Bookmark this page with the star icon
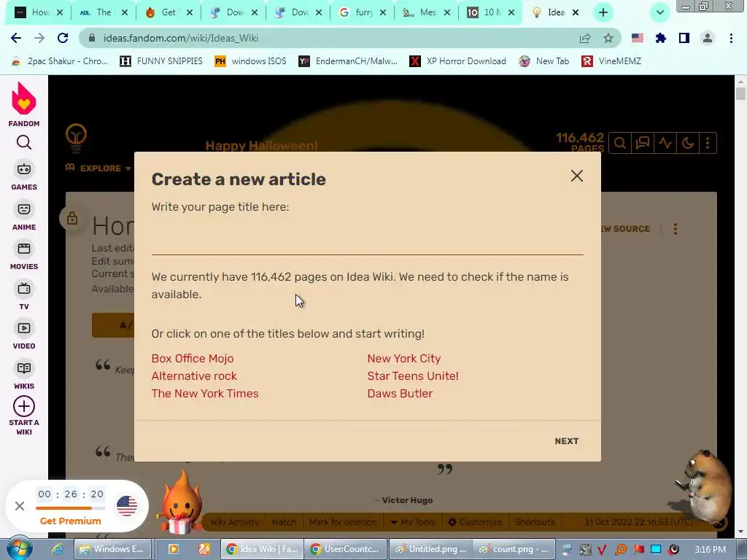The width and height of the screenshot is (747, 560). tap(608, 38)
